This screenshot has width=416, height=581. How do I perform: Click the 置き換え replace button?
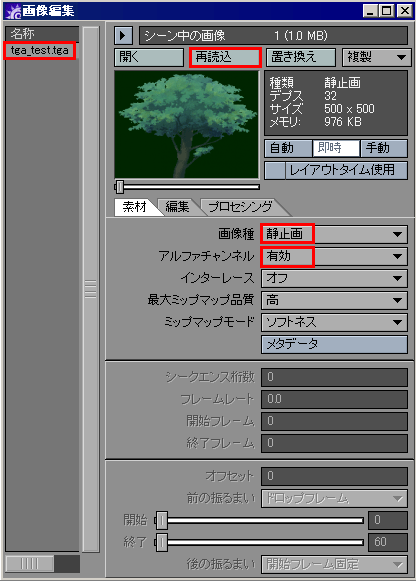click(301, 58)
